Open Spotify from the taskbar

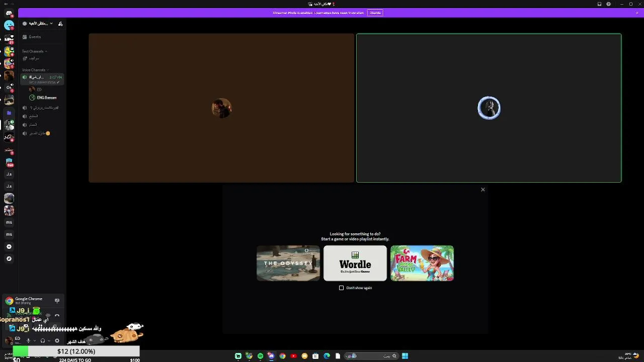point(260,356)
